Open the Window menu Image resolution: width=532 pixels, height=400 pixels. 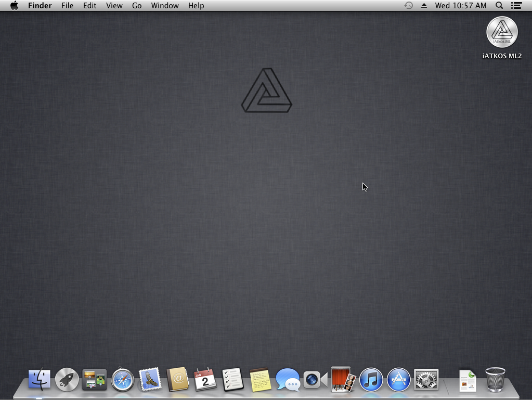click(x=165, y=6)
